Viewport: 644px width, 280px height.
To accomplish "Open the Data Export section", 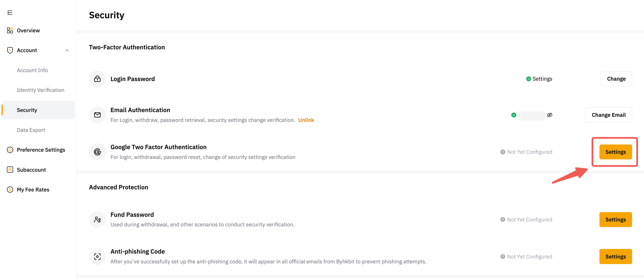I will pos(31,130).
